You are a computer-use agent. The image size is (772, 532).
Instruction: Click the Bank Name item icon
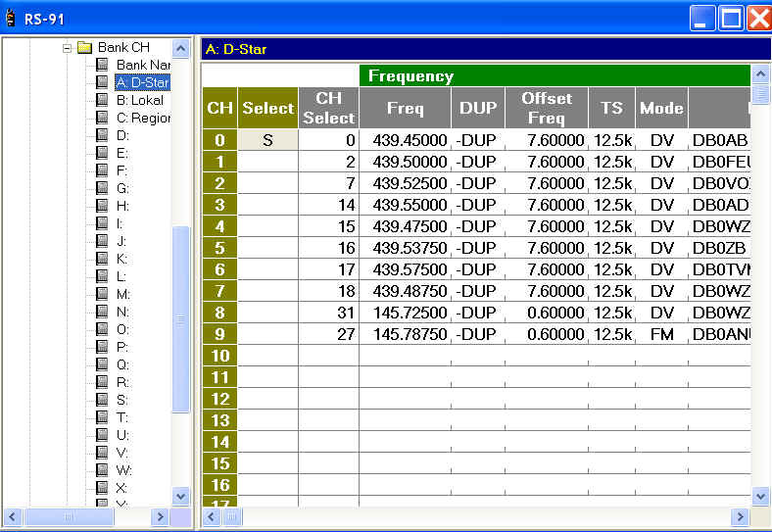(x=103, y=65)
